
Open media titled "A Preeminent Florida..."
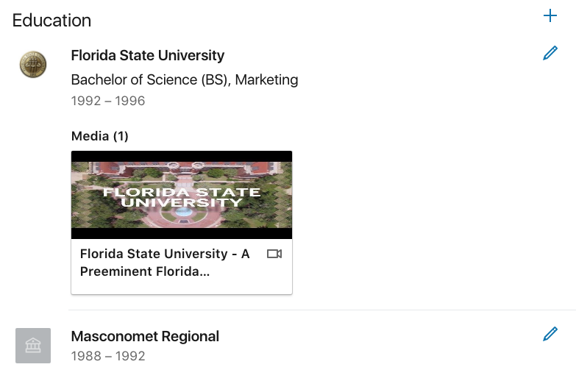(x=165, y=263)
